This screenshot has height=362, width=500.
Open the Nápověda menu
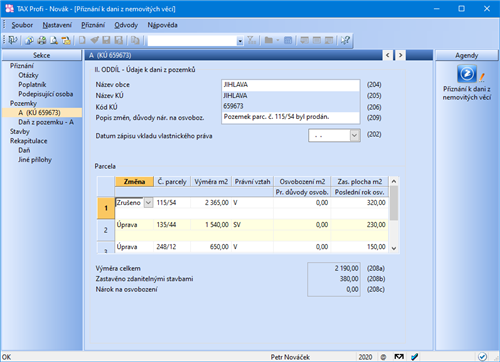tap(162, 25)
